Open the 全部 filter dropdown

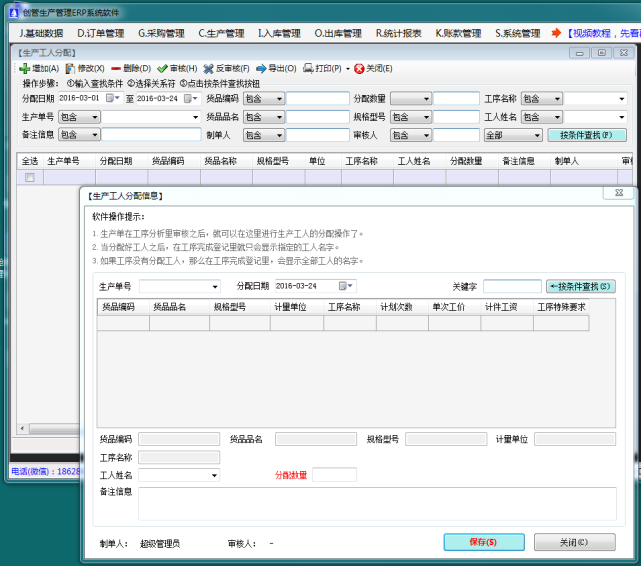pos(536,134)
